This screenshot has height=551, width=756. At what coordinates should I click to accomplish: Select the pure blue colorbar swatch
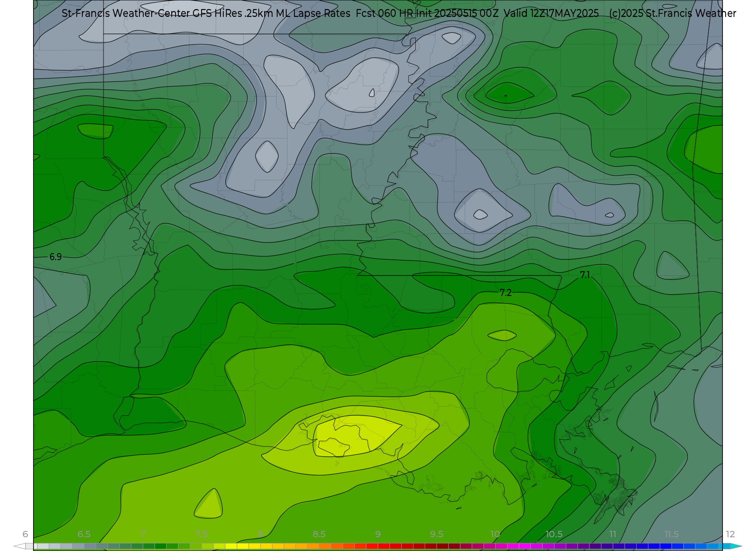666,546
